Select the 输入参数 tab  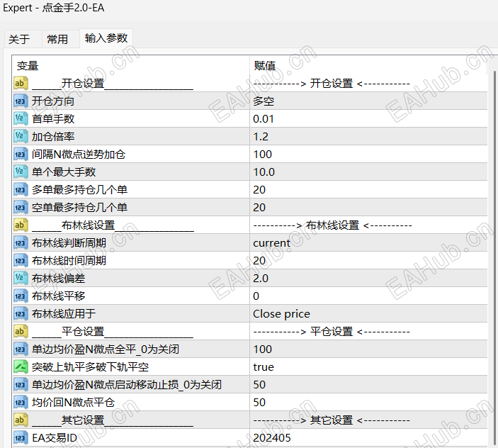tap(106, 38)
